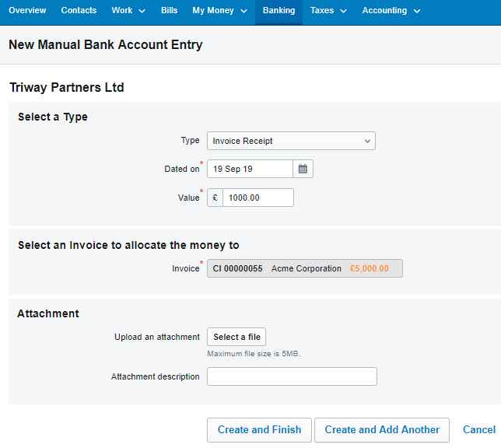Focus the Attachment description field

point(292,376)
